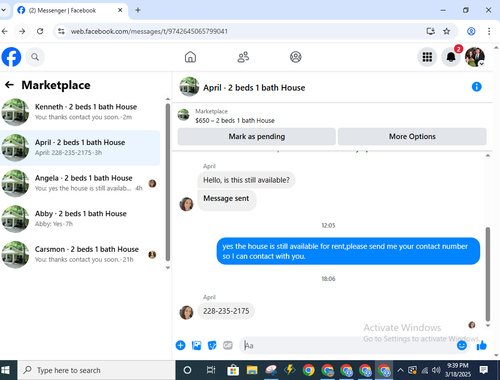Open the profile circle icon in top navigation
This screenshot has height=380, width=500.
[296, 57]
